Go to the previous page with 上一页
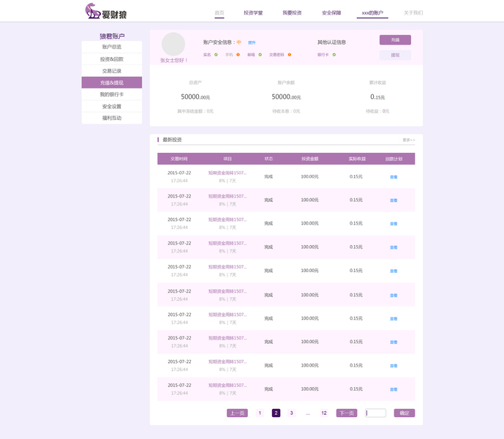Image resolution: width=504 pixels, height=439 pixels. point(237,413)
